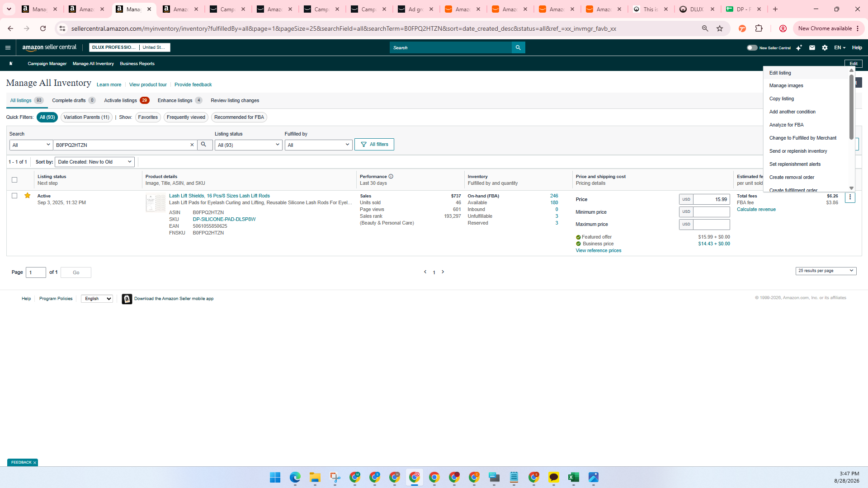The width and height of the screenshot is (868, 488).
Task: Open Chrome extensions puzzle icon
Action: pyautogui.click(x=759, y=28)
